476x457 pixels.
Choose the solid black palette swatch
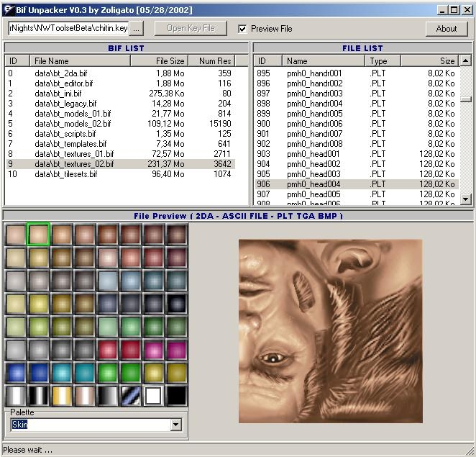[177, 396]
